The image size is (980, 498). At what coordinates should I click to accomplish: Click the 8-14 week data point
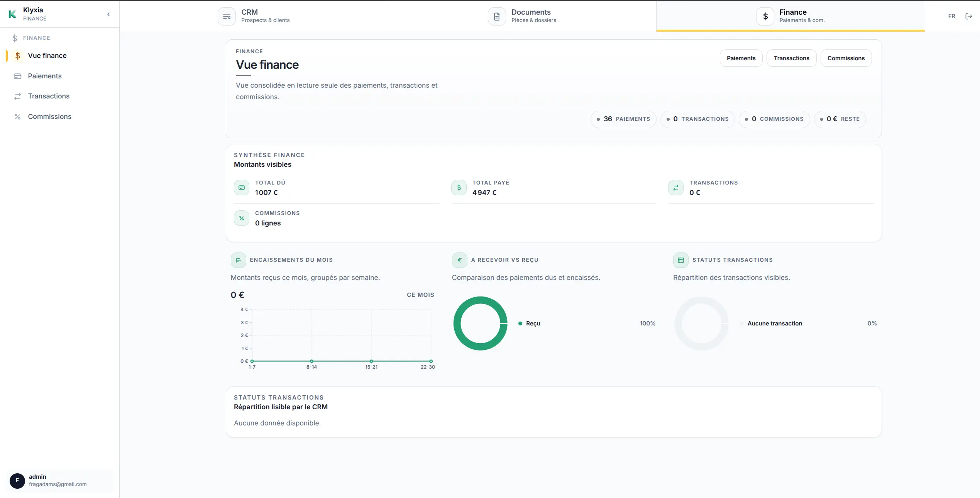[311, 361]
